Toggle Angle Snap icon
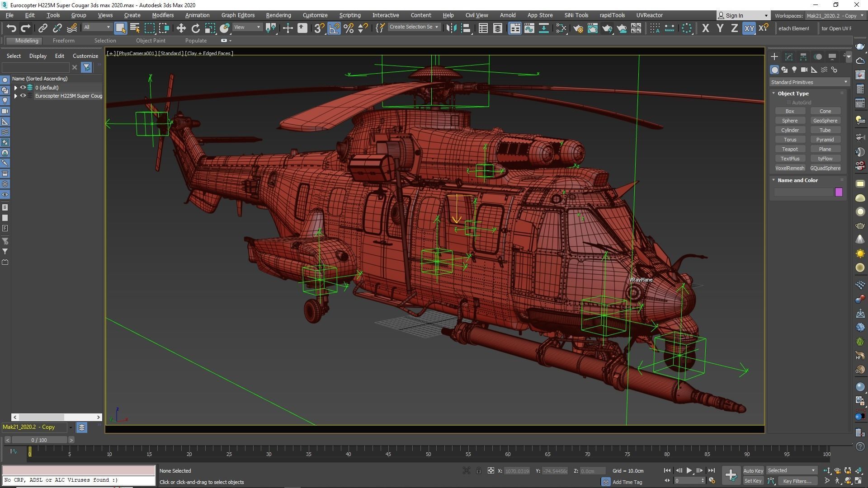 334,28
